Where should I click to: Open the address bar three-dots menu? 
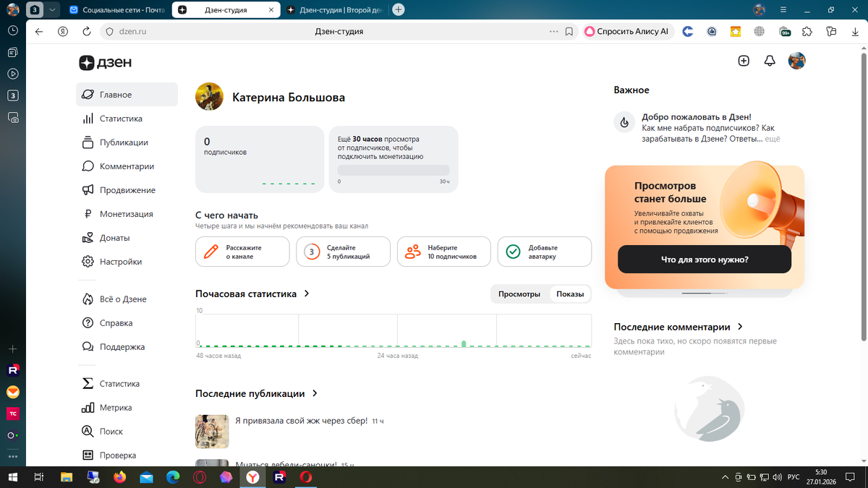(554, 32)
